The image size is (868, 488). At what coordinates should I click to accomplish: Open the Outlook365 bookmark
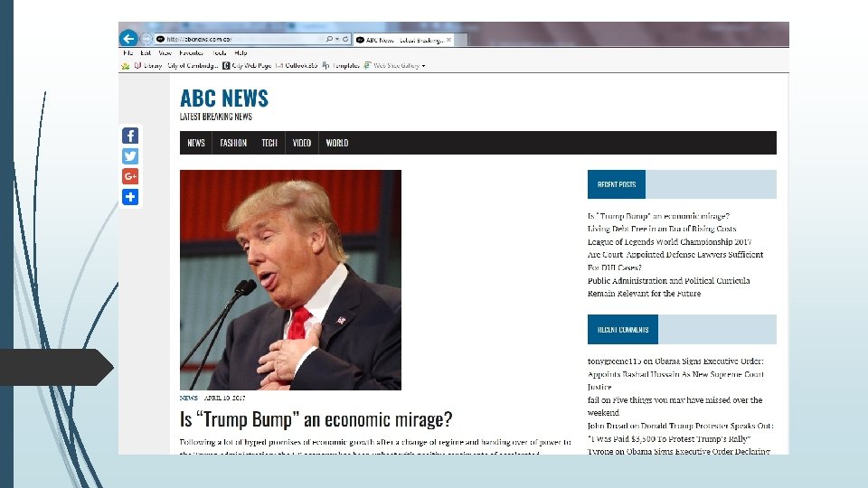tap(297, 65)
